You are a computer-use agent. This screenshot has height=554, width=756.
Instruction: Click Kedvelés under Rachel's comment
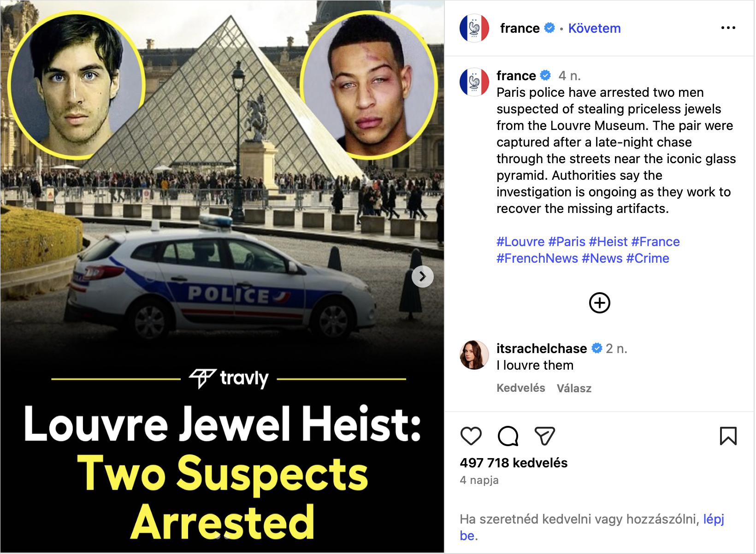(x=520, y=388)
